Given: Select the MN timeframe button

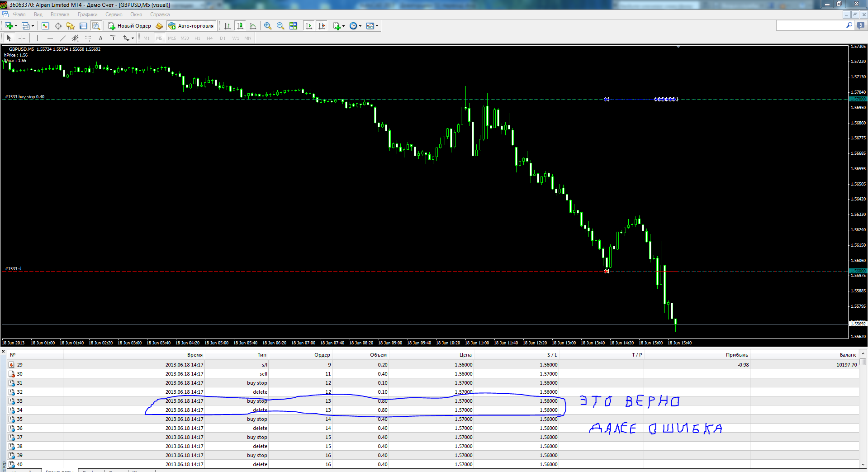Looking at the screenshot, I should click(248, 38).
